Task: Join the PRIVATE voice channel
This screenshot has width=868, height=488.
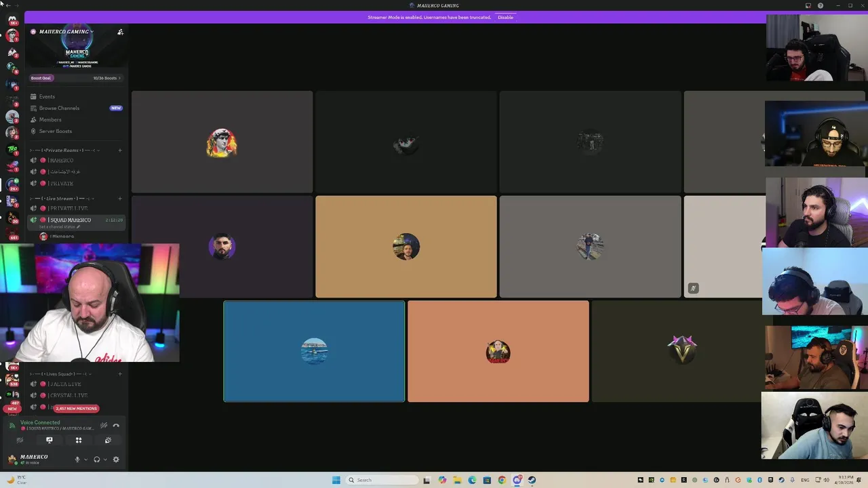Action: [x=76, y=183]
